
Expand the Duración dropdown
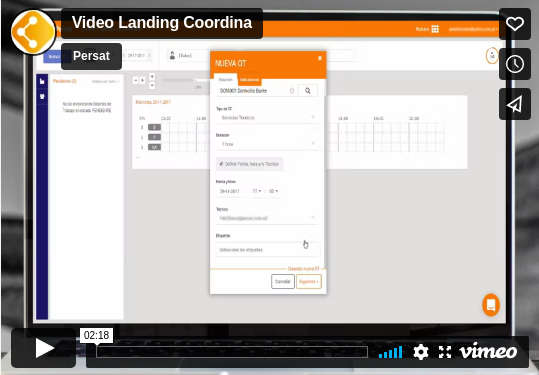[x=267, y=144]
